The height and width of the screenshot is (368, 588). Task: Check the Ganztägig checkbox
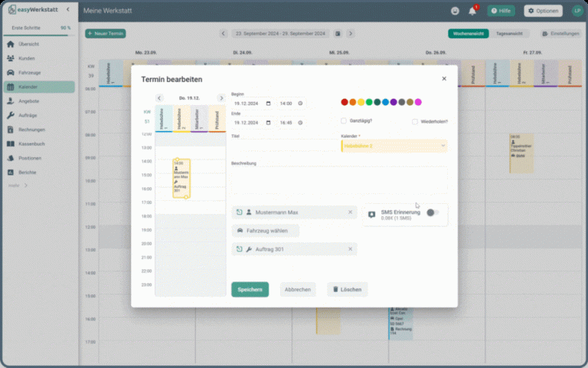tap(344, 121)
